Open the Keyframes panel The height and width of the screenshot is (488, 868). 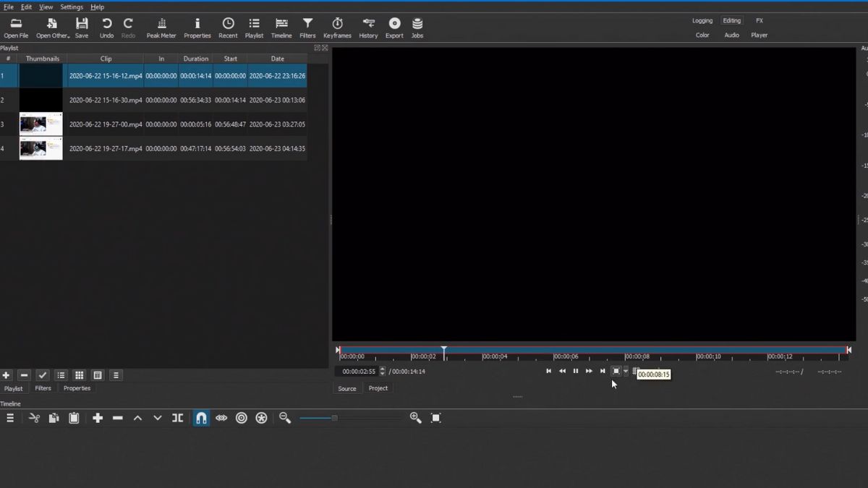[x=337, y=28]
